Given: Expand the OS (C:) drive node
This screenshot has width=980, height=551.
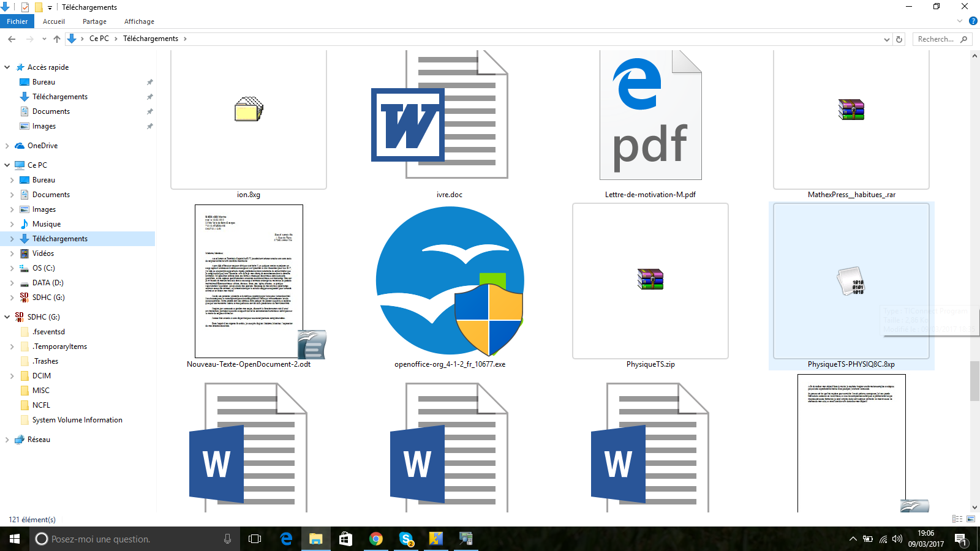Looking at the screenshot, I should pos(12,268).
